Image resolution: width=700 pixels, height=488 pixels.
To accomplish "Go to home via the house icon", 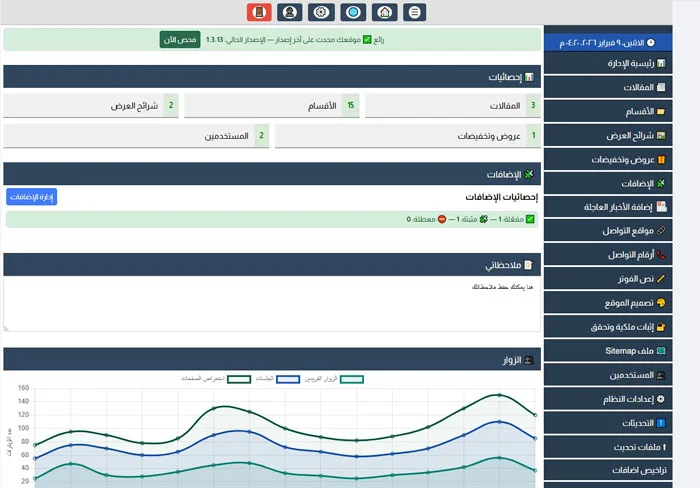I will click(383, 13).
